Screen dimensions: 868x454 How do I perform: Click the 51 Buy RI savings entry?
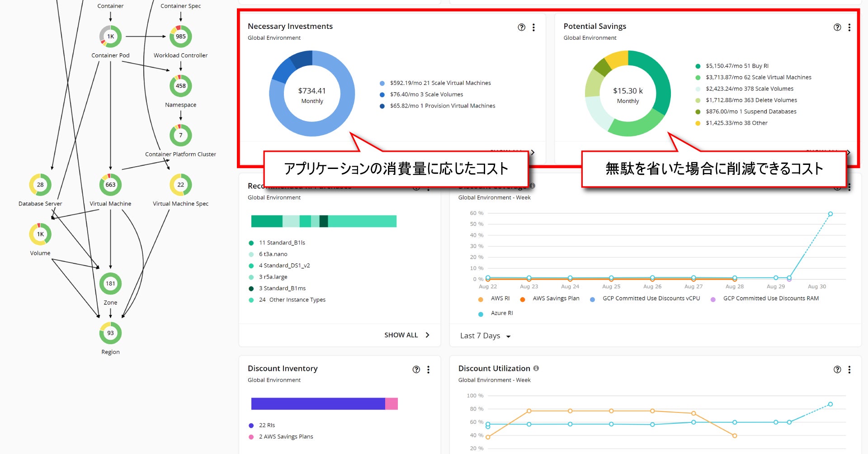coord(736,66)
